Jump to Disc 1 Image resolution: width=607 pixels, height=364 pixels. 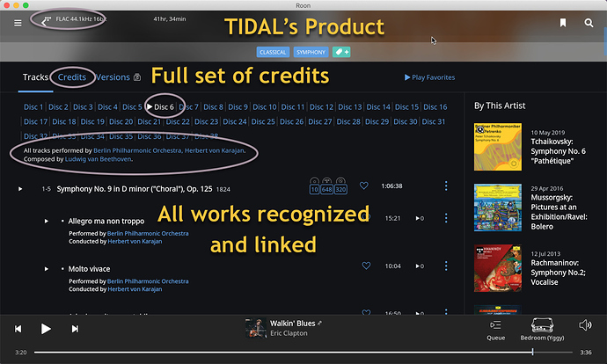tap(33, 106)
